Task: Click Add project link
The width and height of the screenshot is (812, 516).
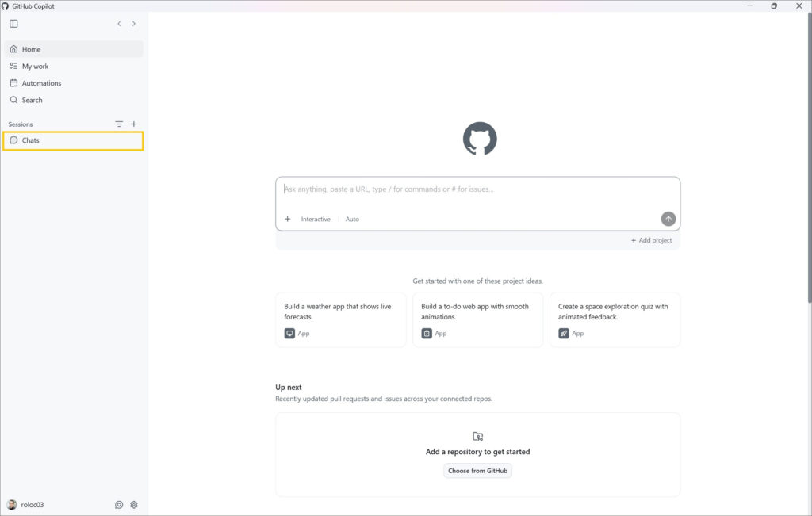Action: click(651, 241)
